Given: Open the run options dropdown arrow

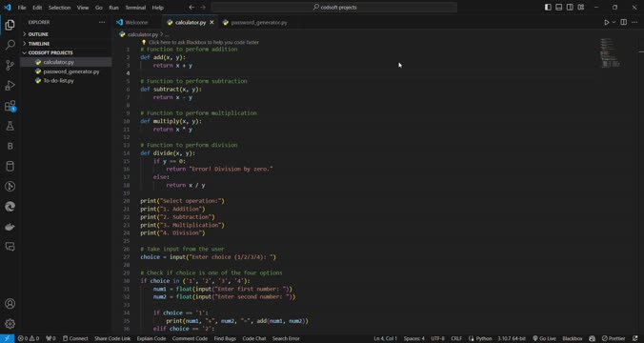Looking at the screenshot, I should [614, 22].
